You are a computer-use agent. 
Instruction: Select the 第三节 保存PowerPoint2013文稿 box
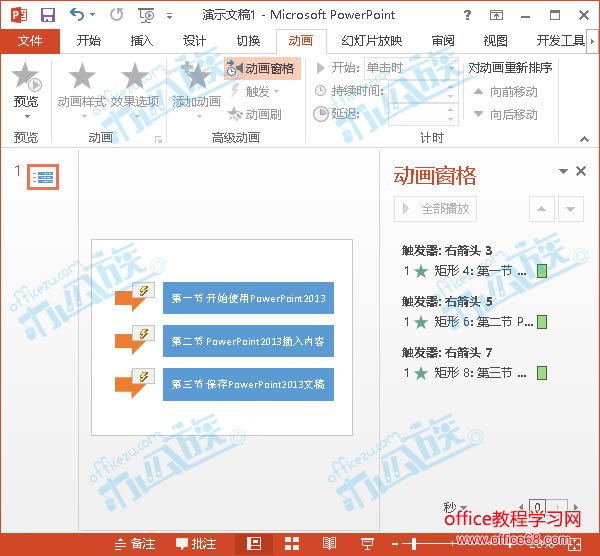click(248, 384)
